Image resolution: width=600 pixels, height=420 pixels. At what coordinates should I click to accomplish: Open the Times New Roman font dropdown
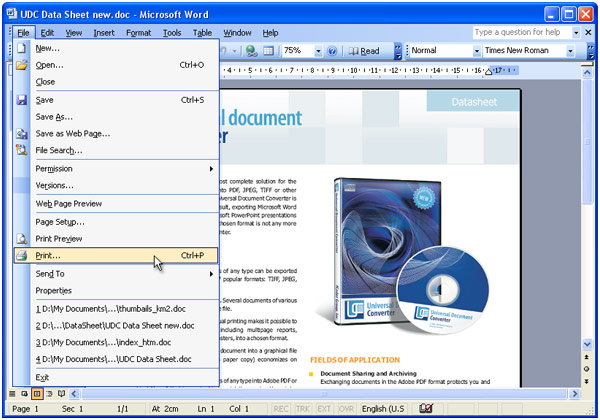(x=570, y=51)
